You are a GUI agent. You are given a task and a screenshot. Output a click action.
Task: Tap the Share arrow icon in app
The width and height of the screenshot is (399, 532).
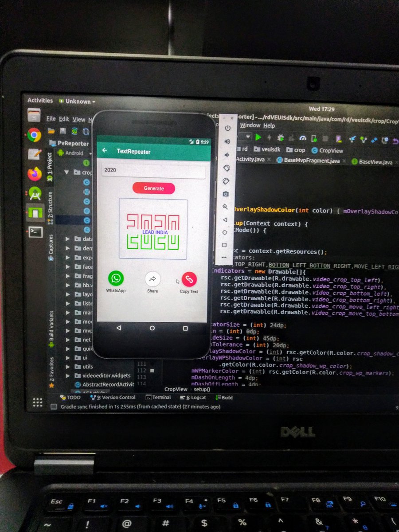coord(153,279)
